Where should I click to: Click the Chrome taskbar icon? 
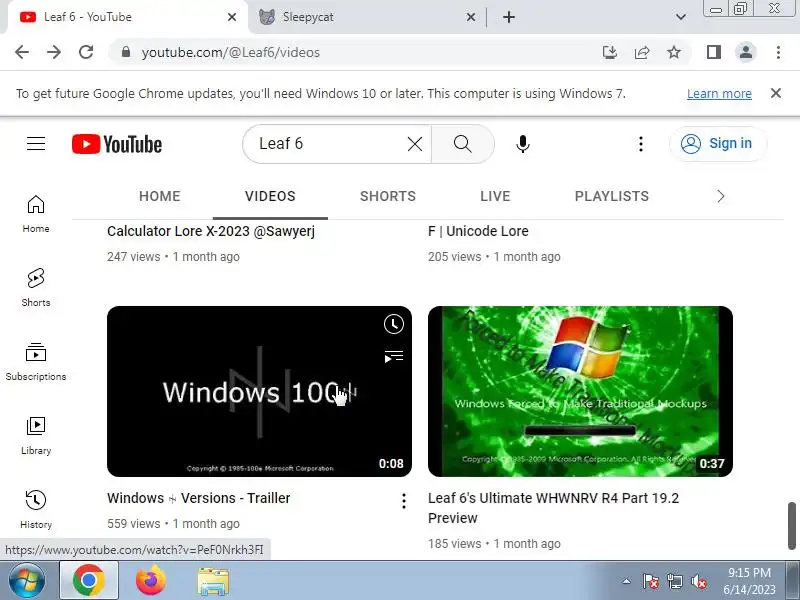(x=89, y=581)
